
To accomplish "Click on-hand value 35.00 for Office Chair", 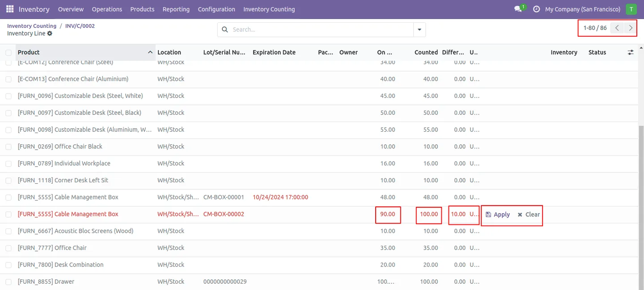I will (388, 248).
